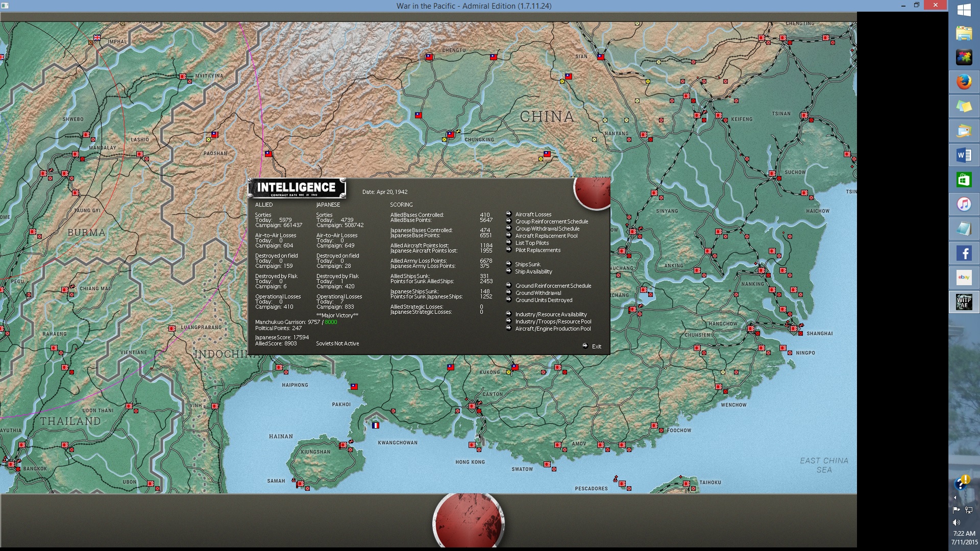Open eBay shortcut in taskbar

964,278
